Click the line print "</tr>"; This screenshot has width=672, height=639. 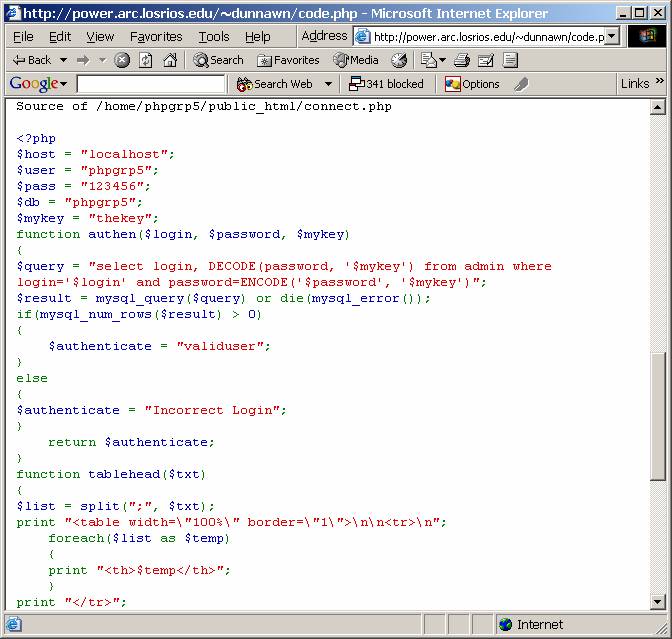[x=72, y=603]
